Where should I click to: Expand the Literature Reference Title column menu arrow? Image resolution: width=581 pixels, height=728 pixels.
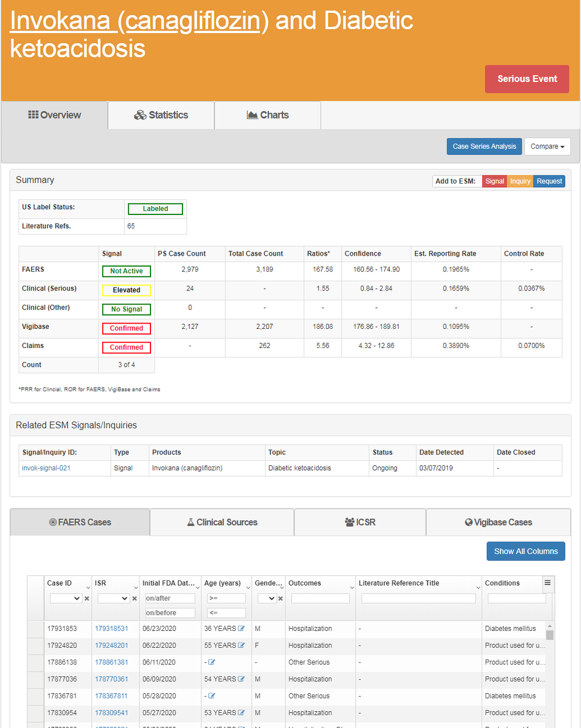pyautogui.click(x=478, y=588)
